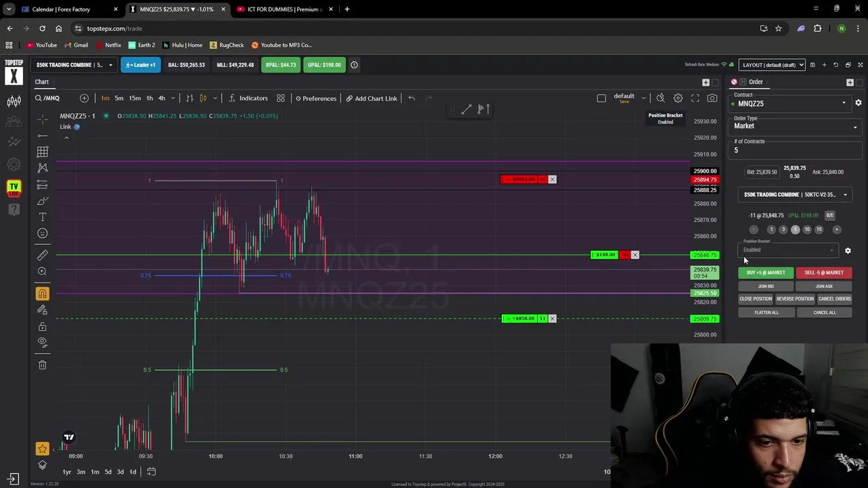Expand the chart style dropdown arrow
This screenshot has height=488, width=868.
214,98
